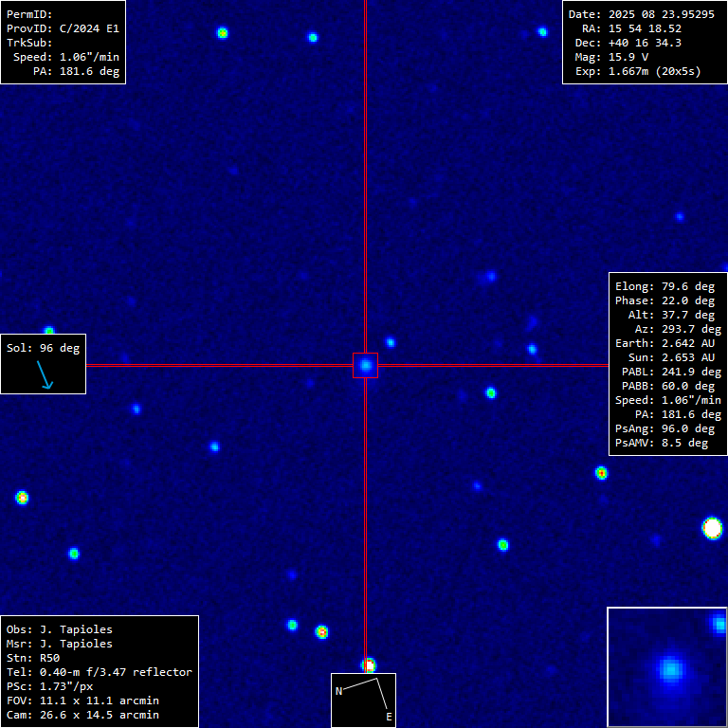Click 'PA: 181.6 deg' in the right-side panel
Image resolution: width=728 pixels, height=728 pixels.
pos(678,414)
